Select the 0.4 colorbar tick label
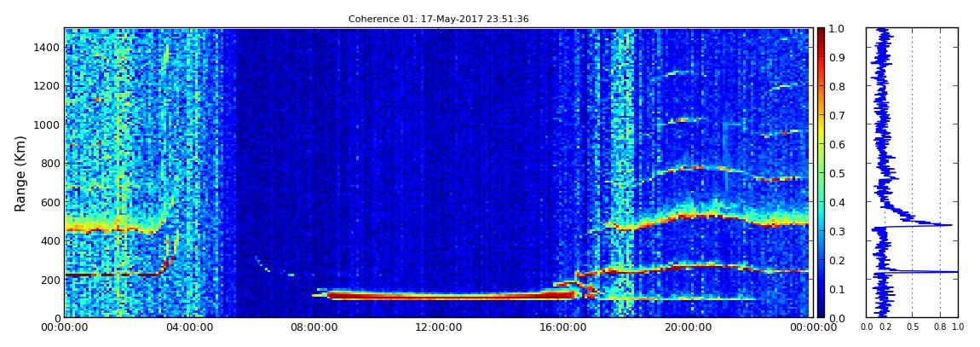 click(838, 203)
